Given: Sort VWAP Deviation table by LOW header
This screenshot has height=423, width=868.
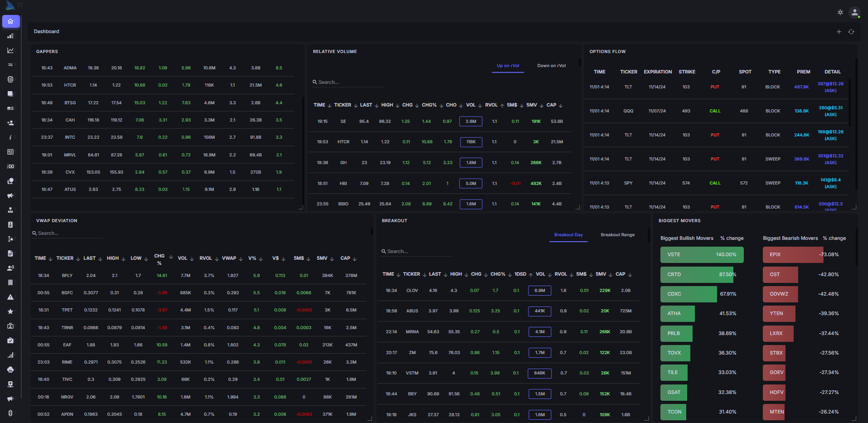Looking at the screenshot, I should coord(136,258).
